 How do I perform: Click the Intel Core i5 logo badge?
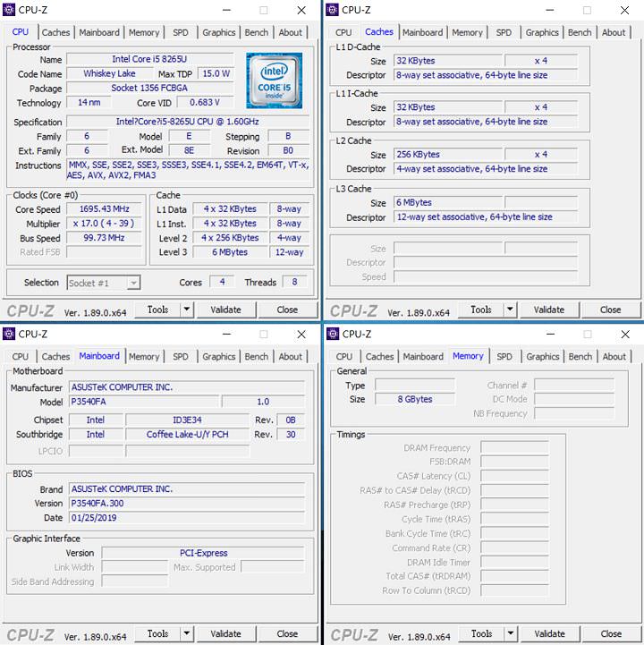(274, 81)
